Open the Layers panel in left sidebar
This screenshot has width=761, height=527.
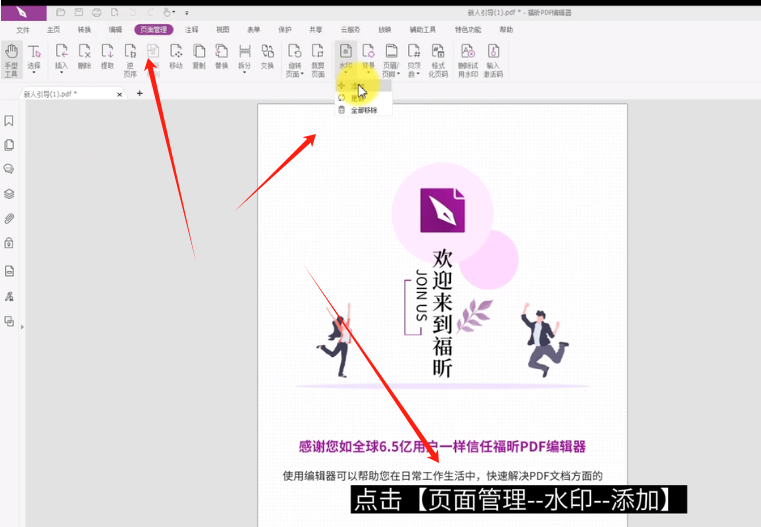pos(9,194)
